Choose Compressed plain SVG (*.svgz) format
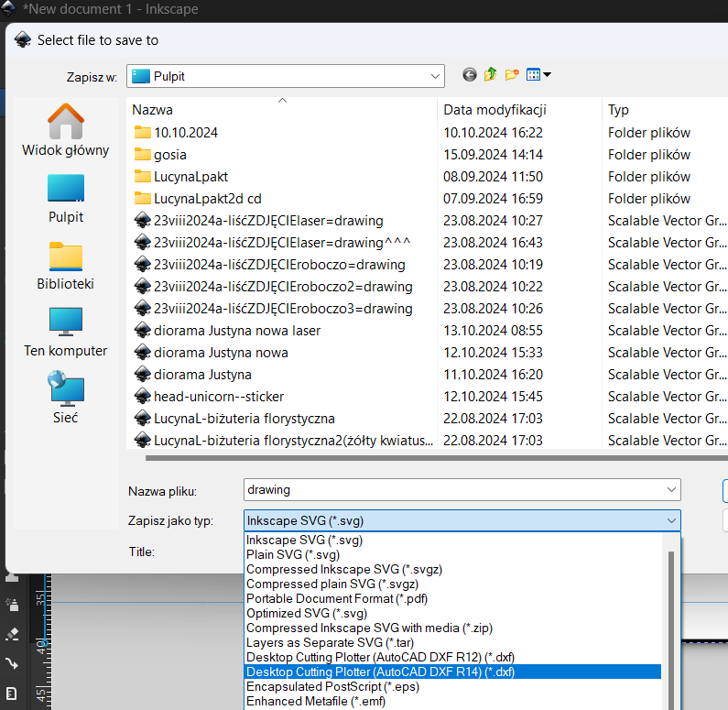This screenshot has height=710, width=728. coord(452,584)
